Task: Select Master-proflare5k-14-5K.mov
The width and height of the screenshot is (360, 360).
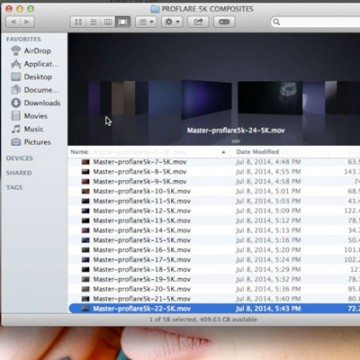Action: click(x=214, y=230)
